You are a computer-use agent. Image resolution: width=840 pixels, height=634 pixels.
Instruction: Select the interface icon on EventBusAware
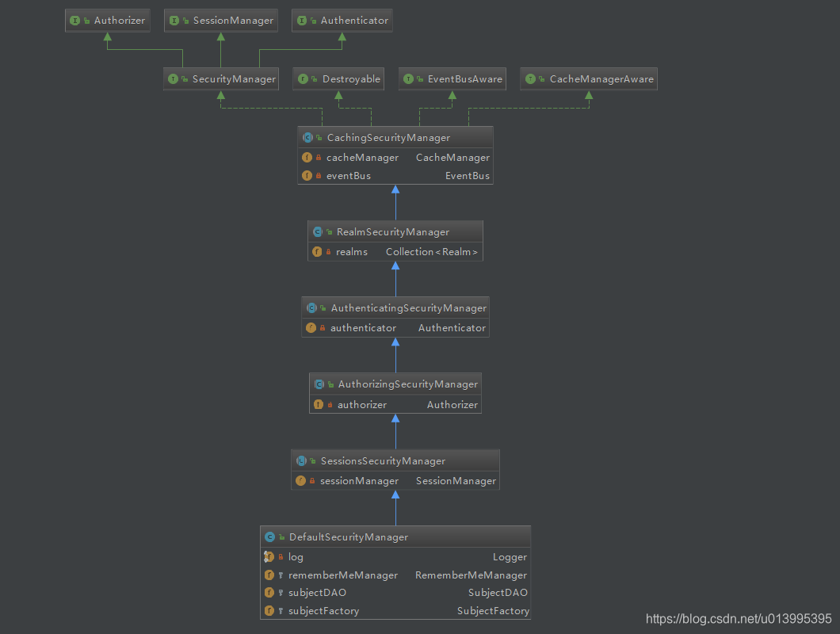408,78
